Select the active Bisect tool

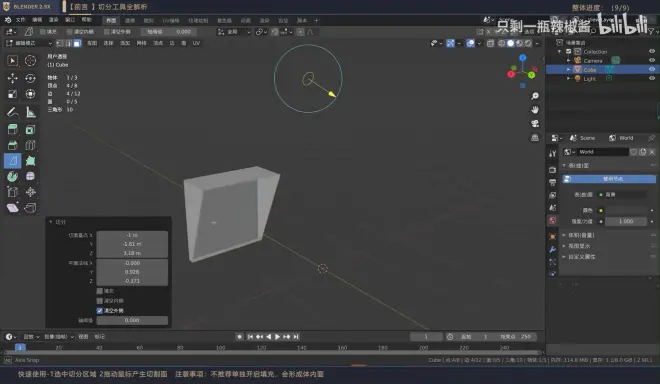pos(13,161)
